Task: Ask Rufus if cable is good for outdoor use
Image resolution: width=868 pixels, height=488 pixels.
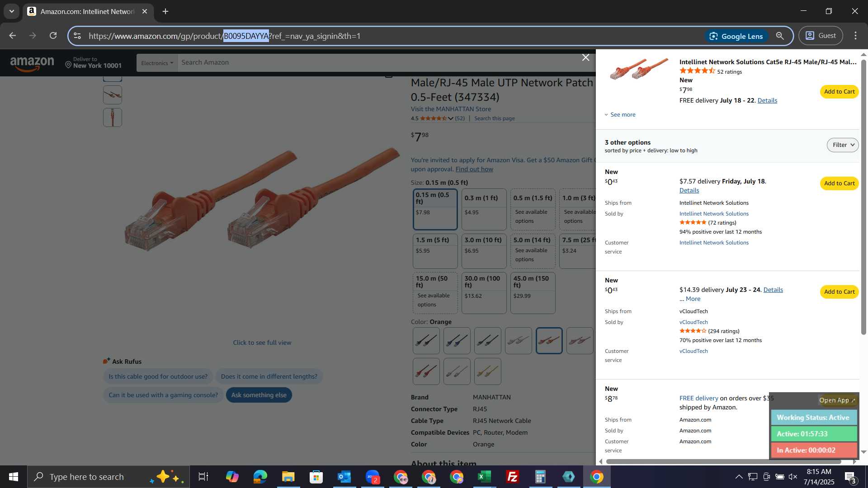Action: 158,376
